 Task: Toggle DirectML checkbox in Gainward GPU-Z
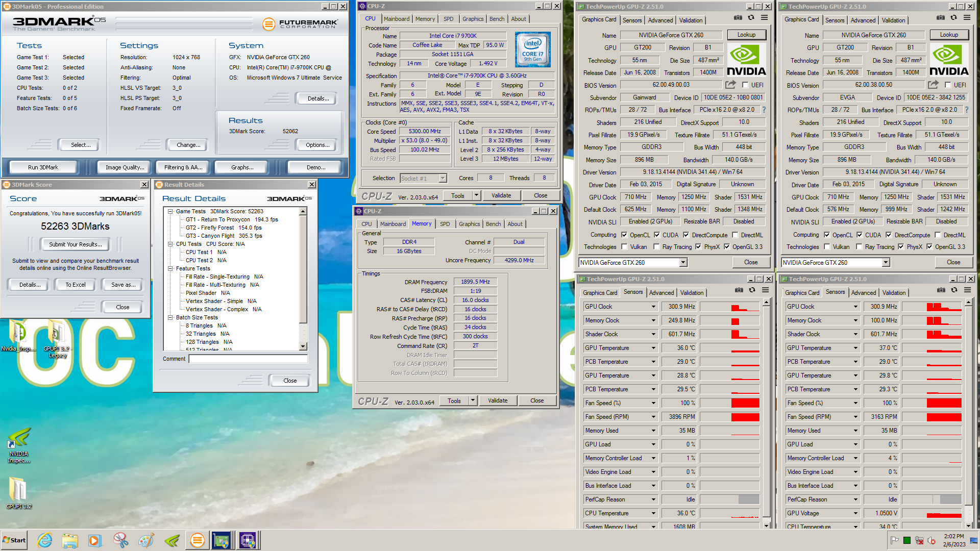tap(735, 235)
